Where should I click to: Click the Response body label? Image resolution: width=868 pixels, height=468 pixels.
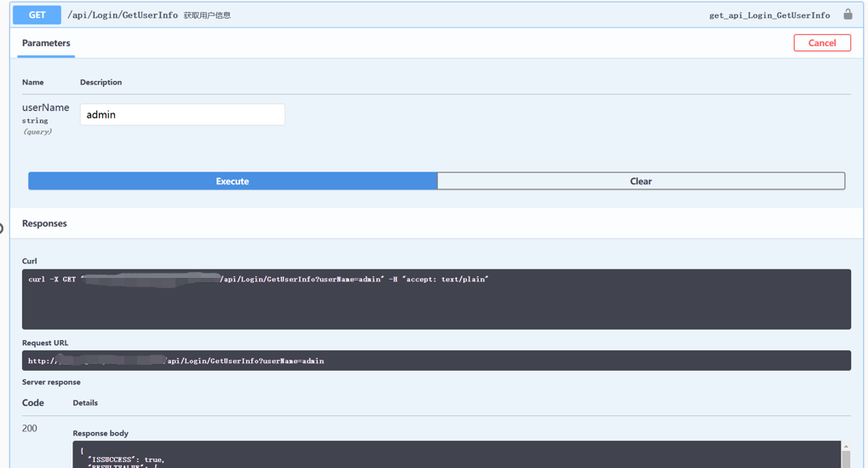(x=101, y=433)
